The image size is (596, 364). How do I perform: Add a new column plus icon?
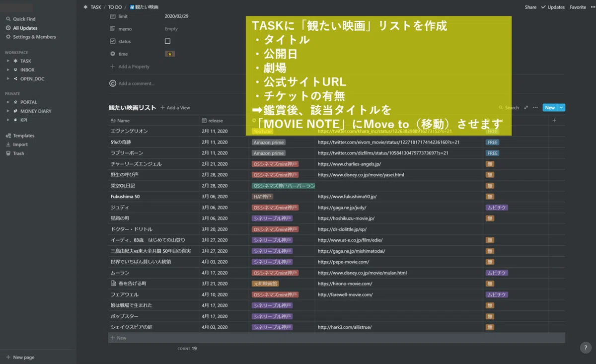[x=554, y=120]
